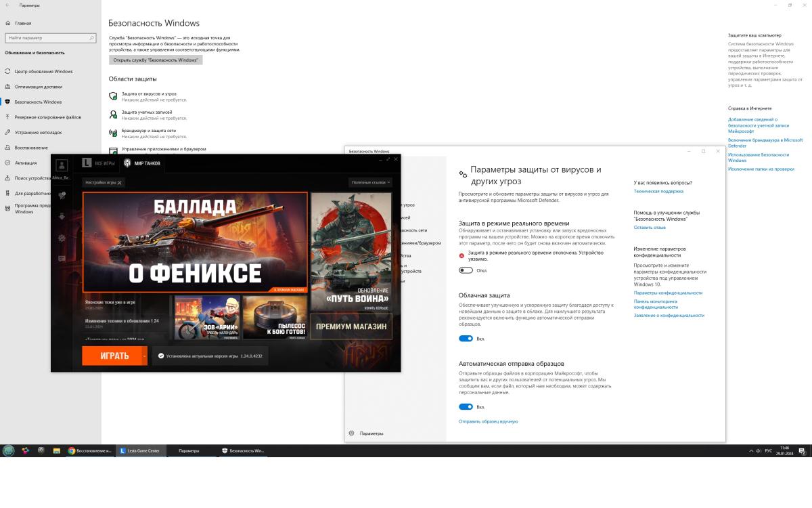This screenshot has height=508, width=812.
Task: Select the "Мир танков" tab
Action: coord(141,163)
